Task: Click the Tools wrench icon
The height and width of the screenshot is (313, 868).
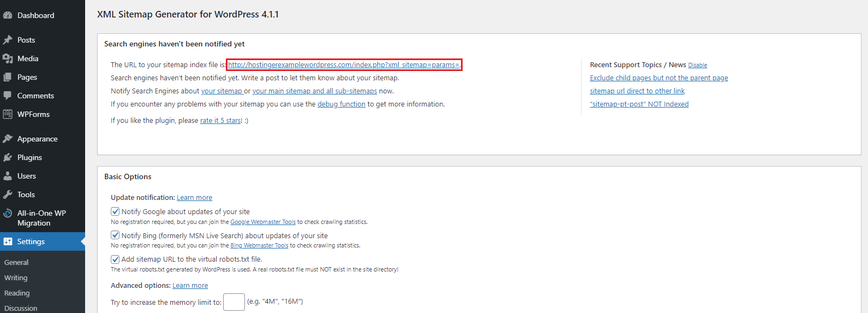Action: 8,194
